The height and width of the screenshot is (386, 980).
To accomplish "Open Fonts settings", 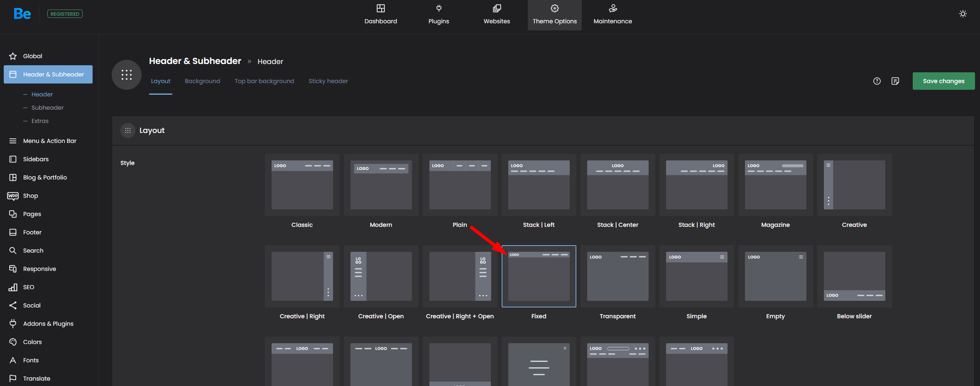I will point(48,360).
